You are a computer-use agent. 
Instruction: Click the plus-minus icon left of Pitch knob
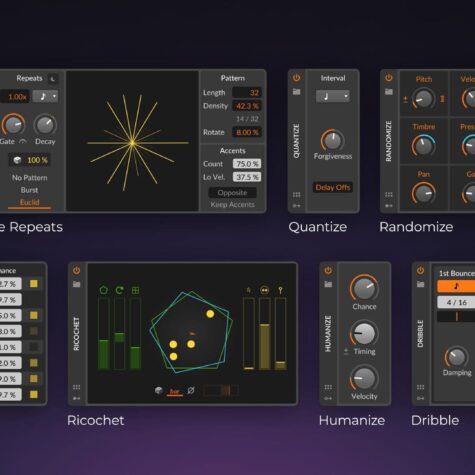(405, 99)
